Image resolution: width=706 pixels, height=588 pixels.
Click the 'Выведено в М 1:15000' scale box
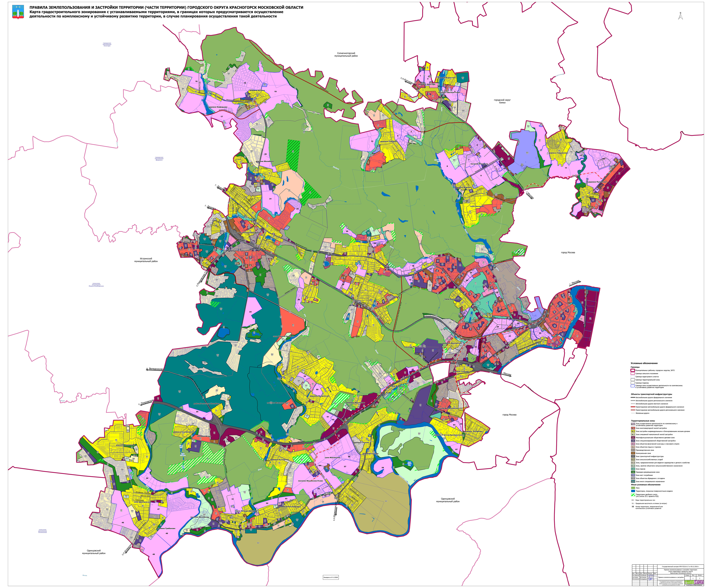pyautogui.click(x=331, y=578)
